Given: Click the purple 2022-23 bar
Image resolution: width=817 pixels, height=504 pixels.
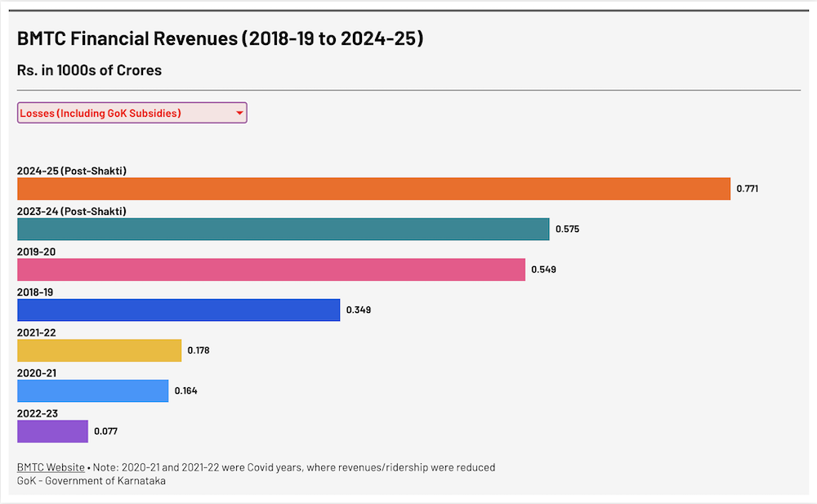Looking at the screenshot, I should point(52,431).
